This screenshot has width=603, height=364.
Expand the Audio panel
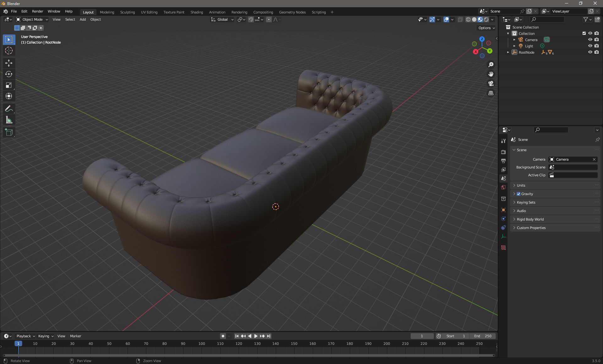click(555, 211)
